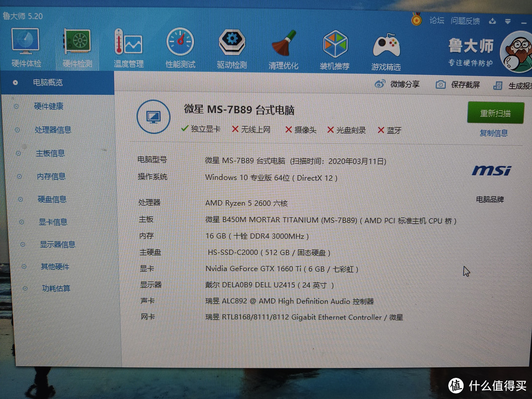Open the 问题反馈 feedback link

465,21
